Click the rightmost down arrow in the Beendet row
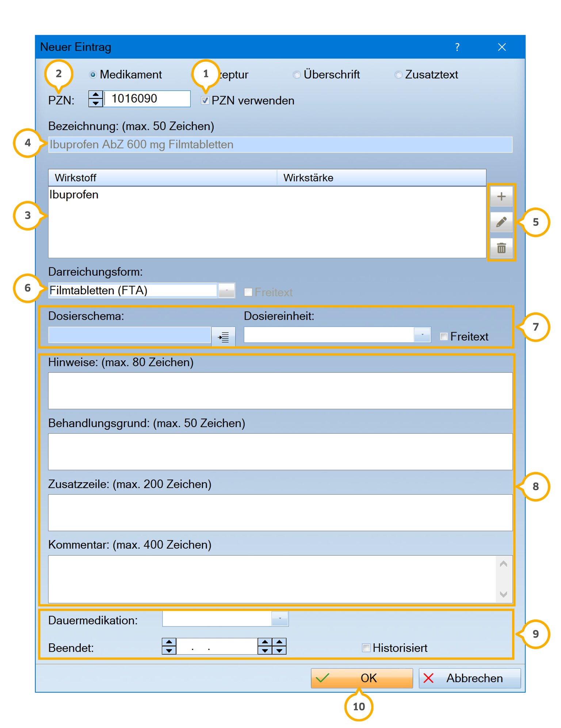Screen dimensions: 561x728 [279, 650]
